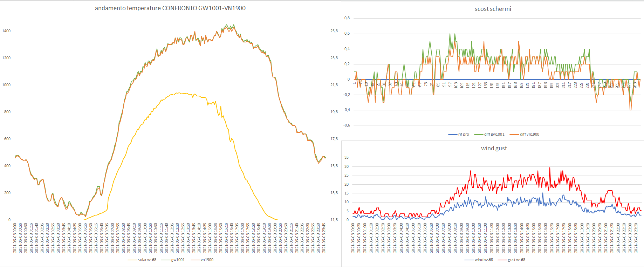
Task: Select the 'wind gust' chart title
Action: click(494, 148)
